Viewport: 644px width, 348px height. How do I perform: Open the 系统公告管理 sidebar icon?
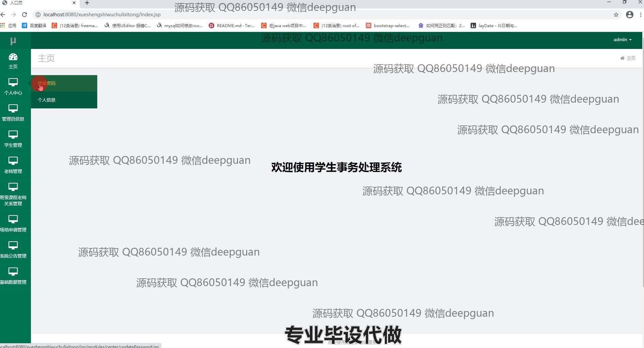[13, 246]
